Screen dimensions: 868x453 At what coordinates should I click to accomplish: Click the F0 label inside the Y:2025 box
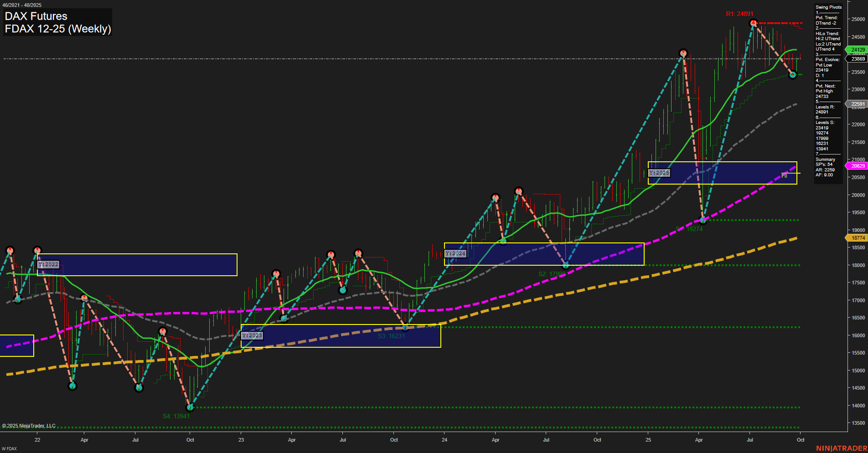[783, 175]
